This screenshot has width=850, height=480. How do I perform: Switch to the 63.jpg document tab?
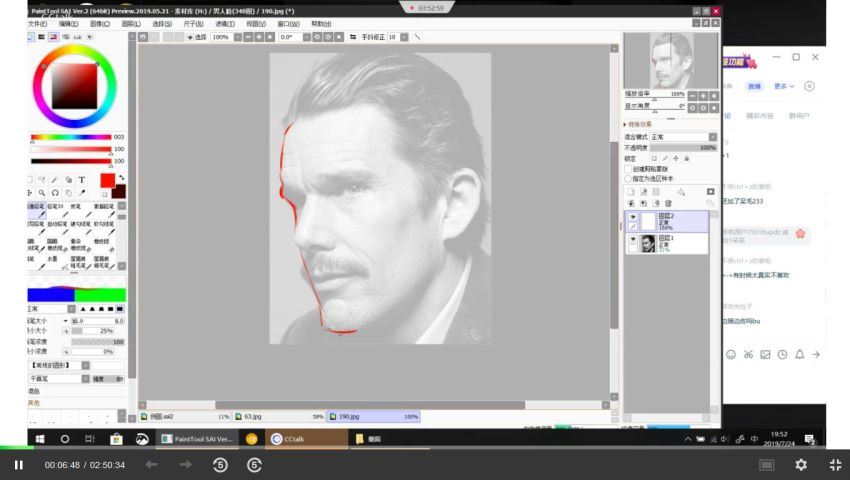click(x=279, y=417)
